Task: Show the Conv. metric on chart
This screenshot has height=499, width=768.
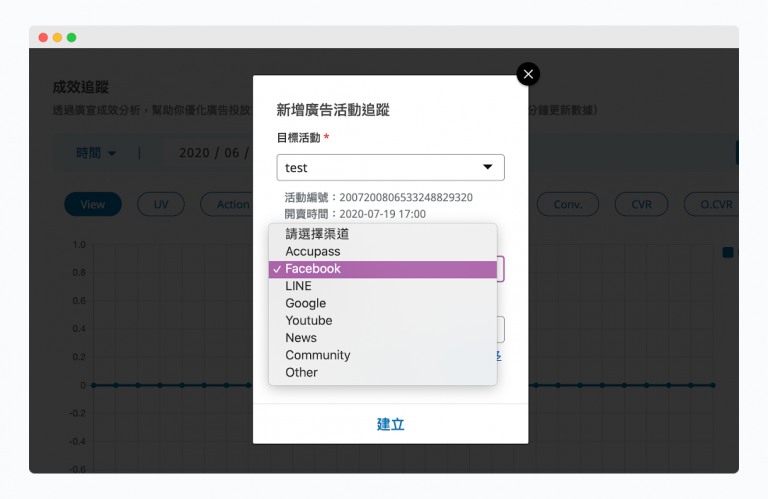Action: click(568, 204)
